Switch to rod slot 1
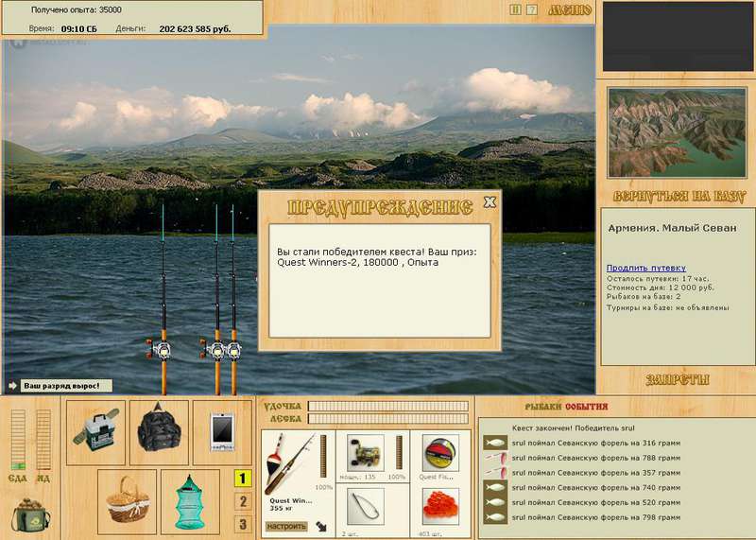The width and height of the screenshot is (756, 540). (243, 479)
